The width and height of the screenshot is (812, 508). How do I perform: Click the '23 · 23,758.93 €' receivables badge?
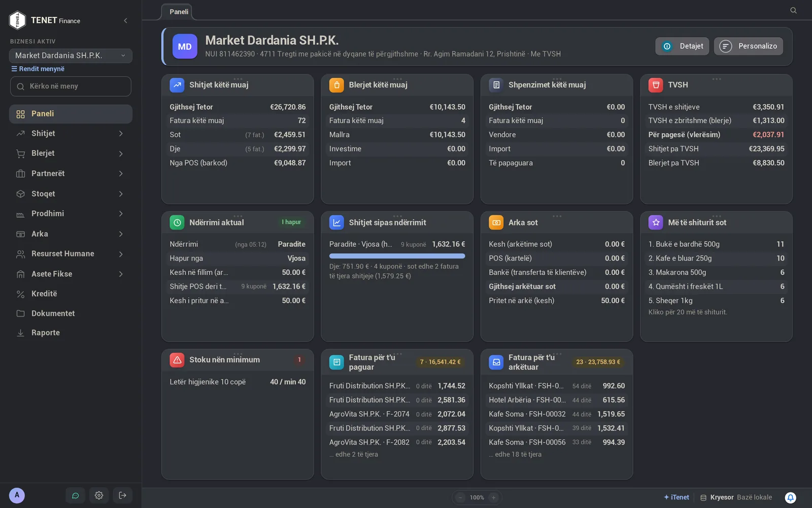point(598,362)
